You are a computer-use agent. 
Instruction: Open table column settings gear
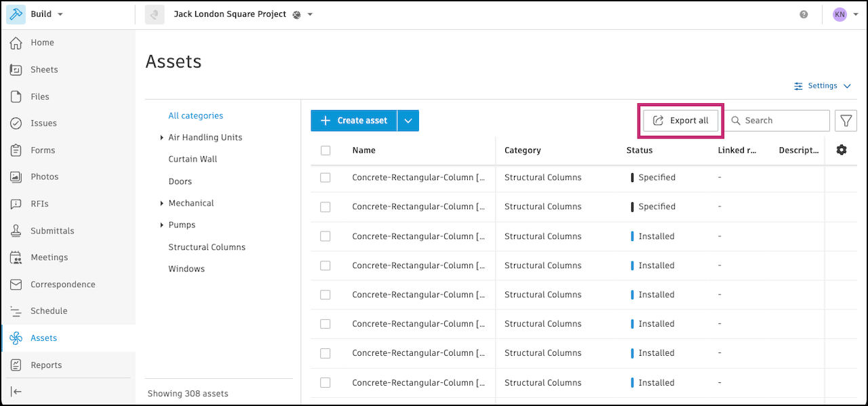842,150
